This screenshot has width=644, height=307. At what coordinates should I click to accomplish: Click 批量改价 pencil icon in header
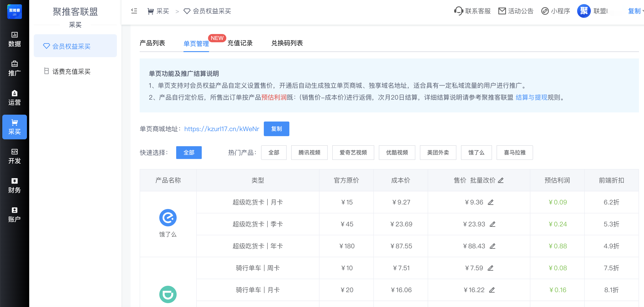click(x=500, y=180)
